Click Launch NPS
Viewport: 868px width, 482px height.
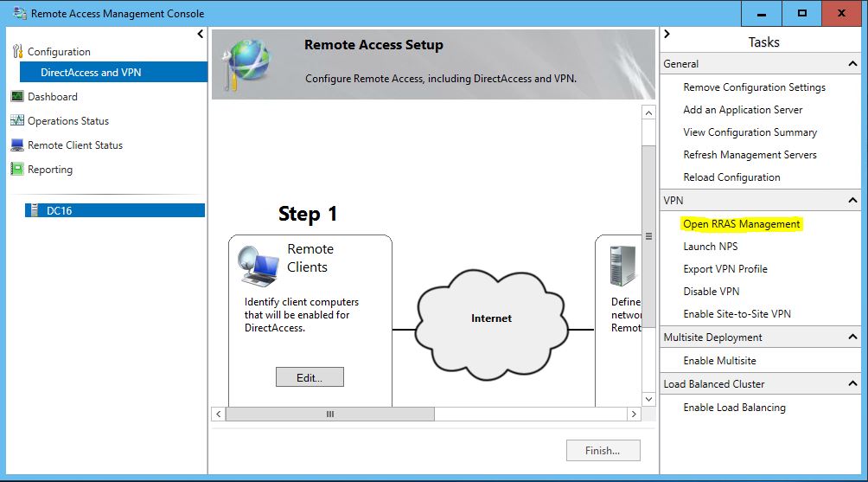(711, 246)
